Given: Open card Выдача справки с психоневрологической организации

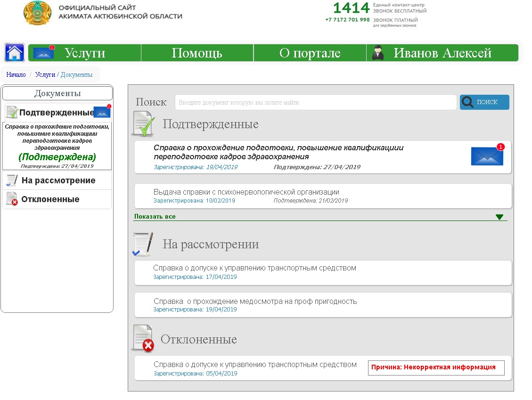Looking at the screenshot, I should 323,196.
